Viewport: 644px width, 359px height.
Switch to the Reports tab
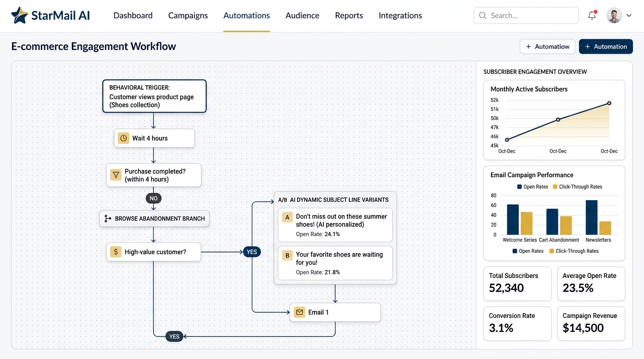[349, 15]
